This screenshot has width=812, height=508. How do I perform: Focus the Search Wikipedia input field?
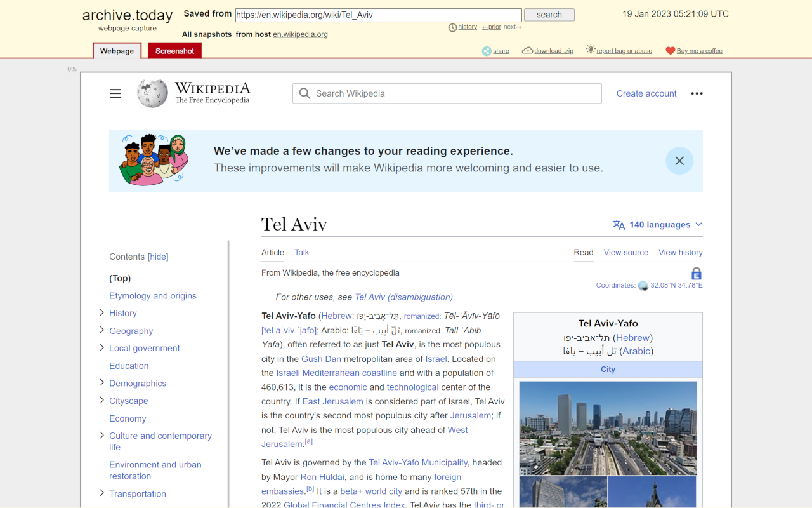447,93
